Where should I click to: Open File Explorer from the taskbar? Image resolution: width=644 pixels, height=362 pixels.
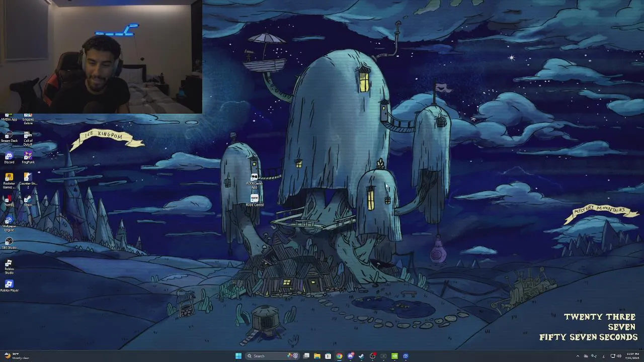click(317, 356)
